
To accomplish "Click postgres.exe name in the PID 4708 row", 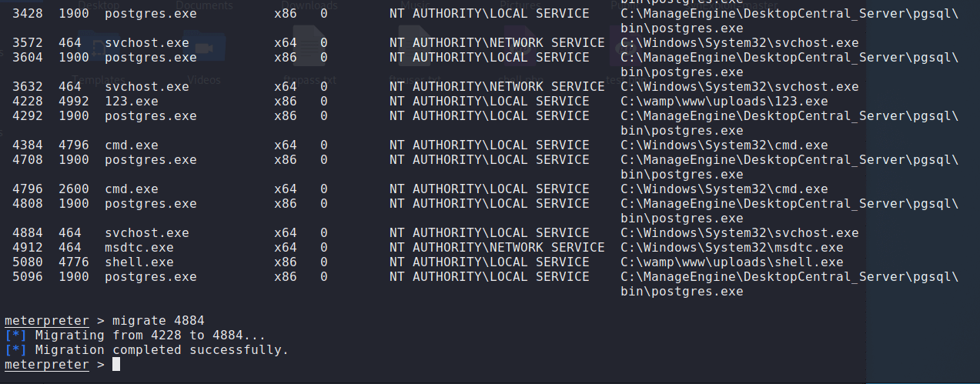I will pyautogui.click(x=151, y=160).
